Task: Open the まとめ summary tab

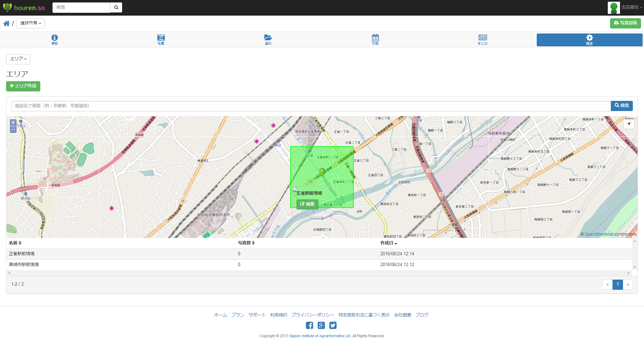Action: (483, 40)
